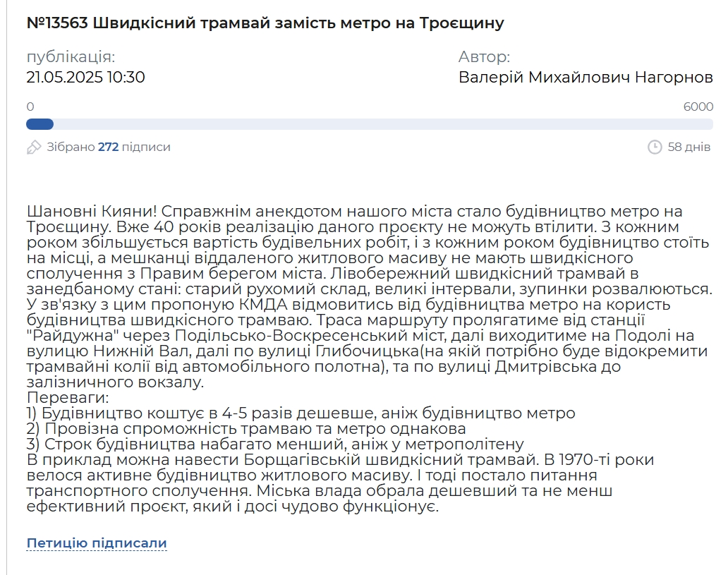Click the clock icon near days remaining
This screenshot has height=575, width=728.
(655, 147)
